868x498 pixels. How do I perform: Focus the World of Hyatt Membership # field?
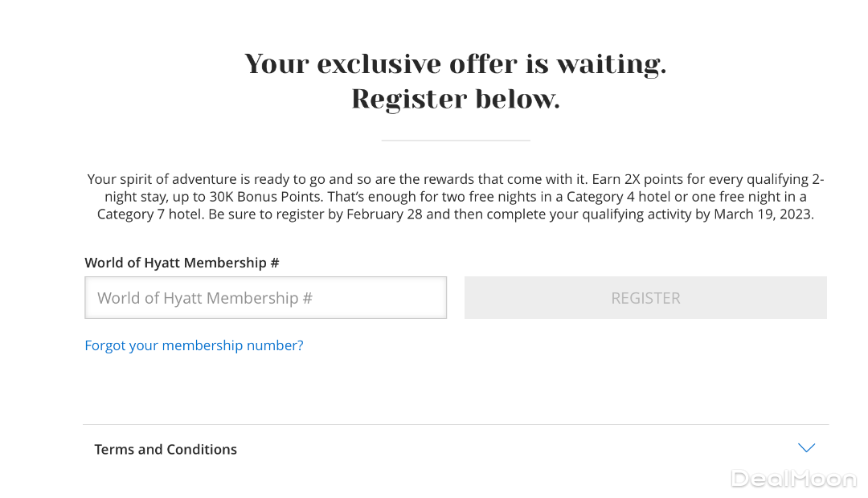coord(265,298)
